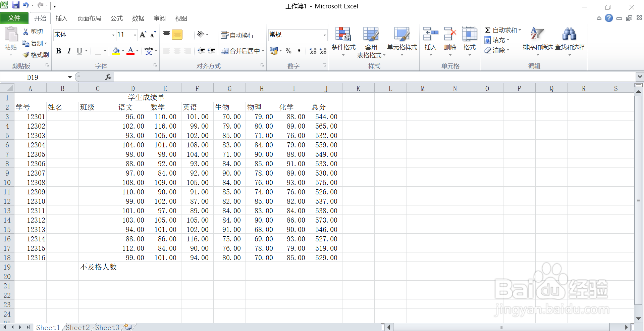Click the phonetic guide wén icon
644x331 pixels.
(x=149, y=51)
